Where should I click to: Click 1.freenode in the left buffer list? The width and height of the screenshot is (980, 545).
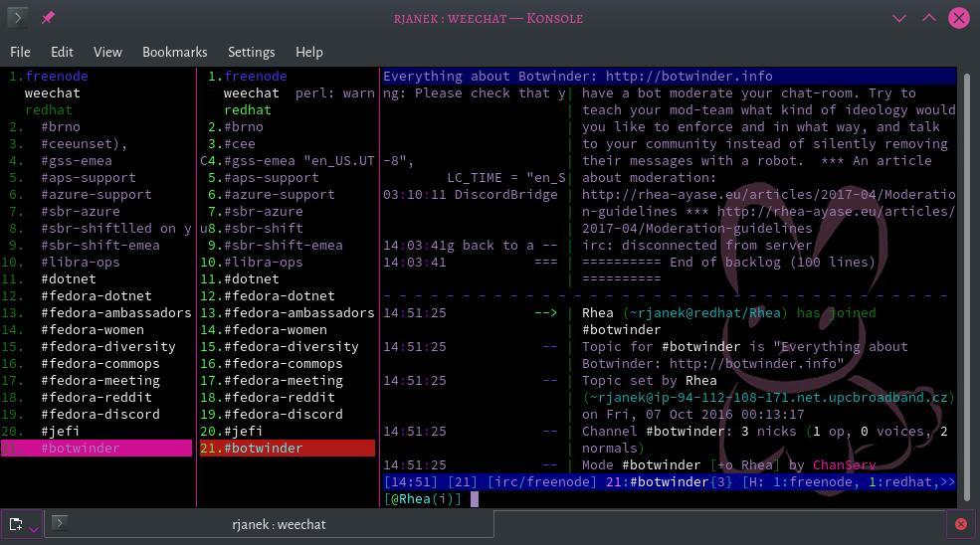(48, 77)
